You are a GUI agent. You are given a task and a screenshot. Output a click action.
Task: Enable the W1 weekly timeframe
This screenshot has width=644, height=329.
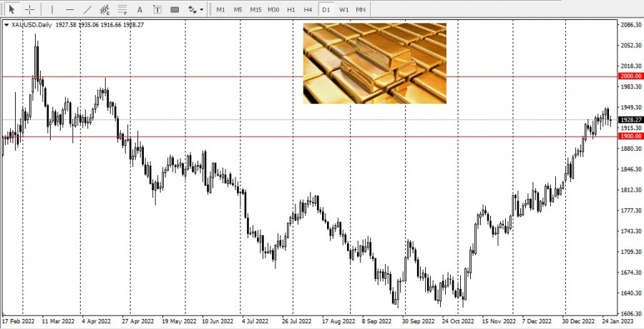coord(344,9)
